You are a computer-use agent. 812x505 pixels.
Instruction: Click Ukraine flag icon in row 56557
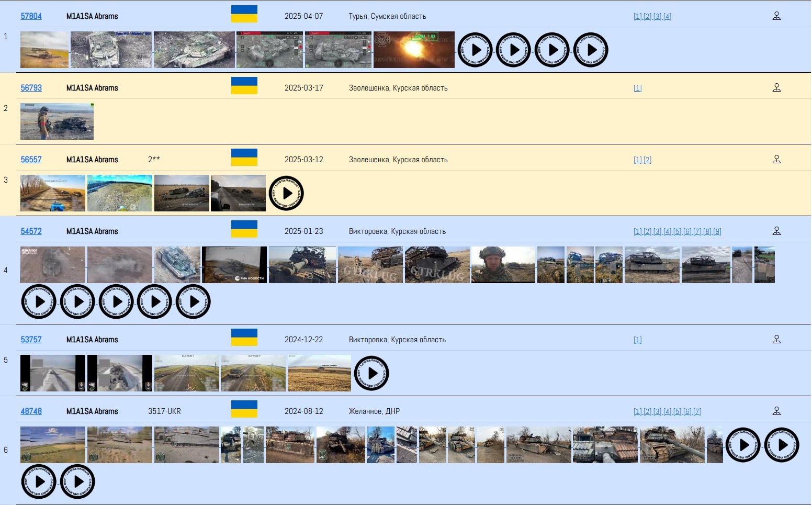[244, 158]
